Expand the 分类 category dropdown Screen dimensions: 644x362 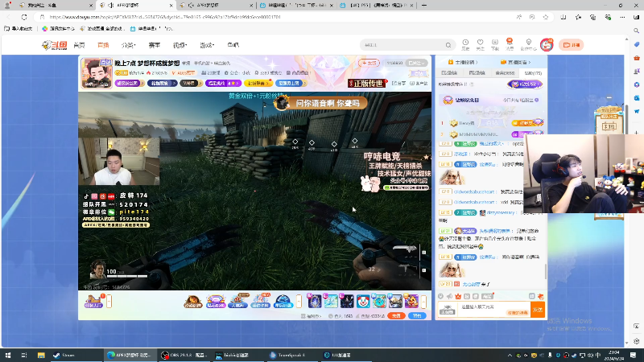[x=128, y=45]
